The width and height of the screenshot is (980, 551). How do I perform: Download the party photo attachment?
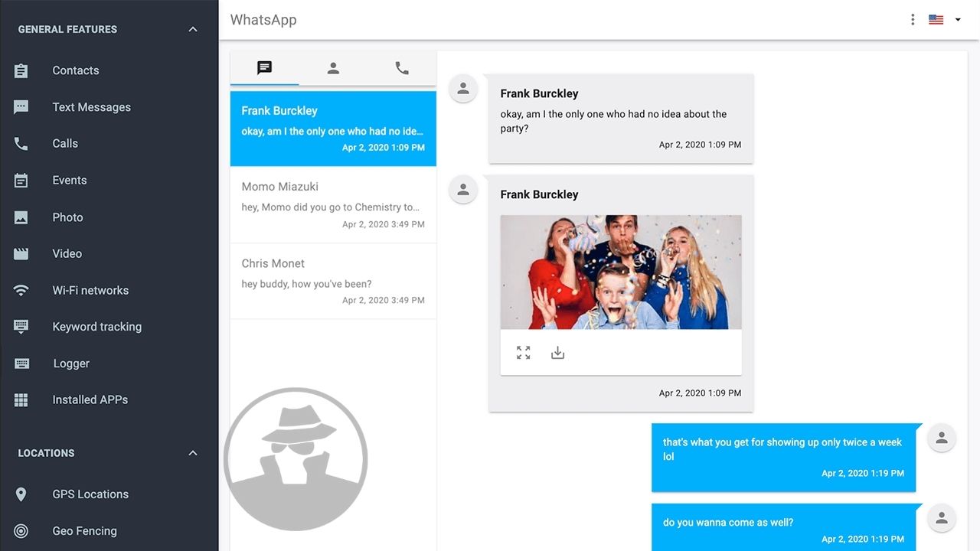(557, 353)
